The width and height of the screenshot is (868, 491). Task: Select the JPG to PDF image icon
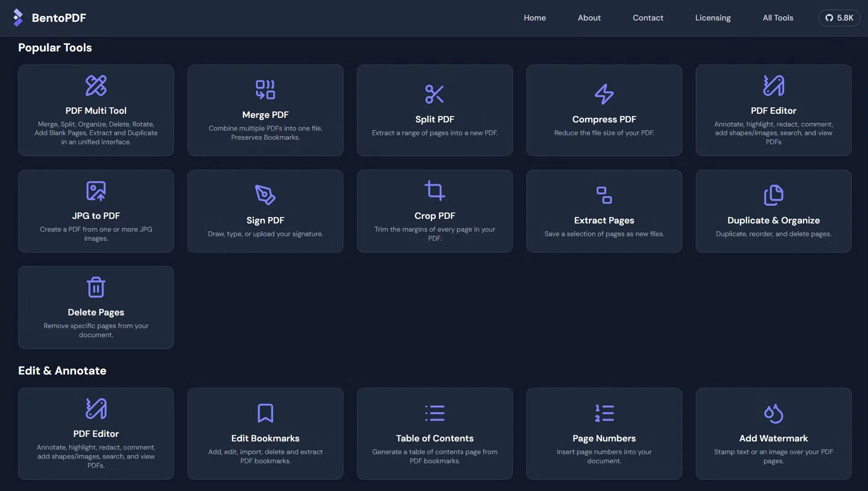(x=96, y=191)
